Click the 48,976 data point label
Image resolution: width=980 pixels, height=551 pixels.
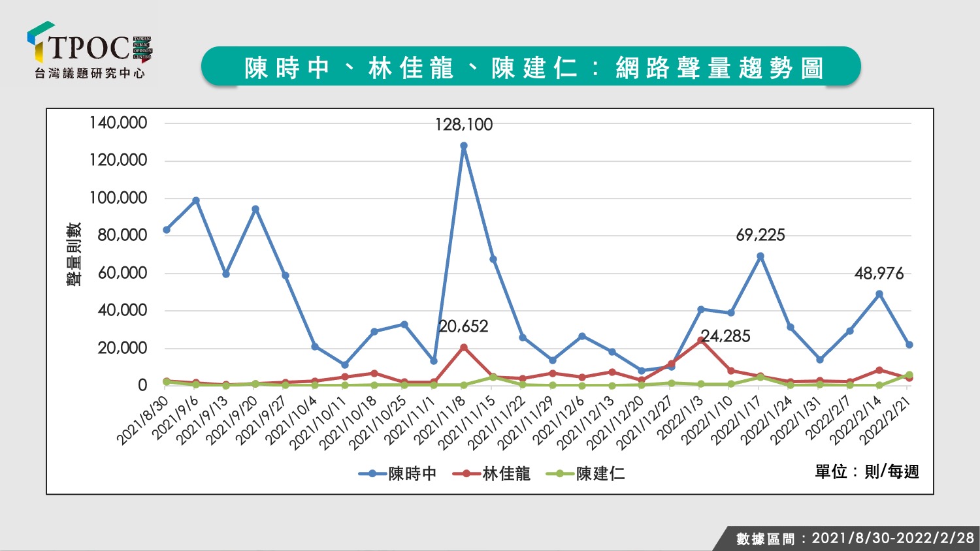coord(879,274)
